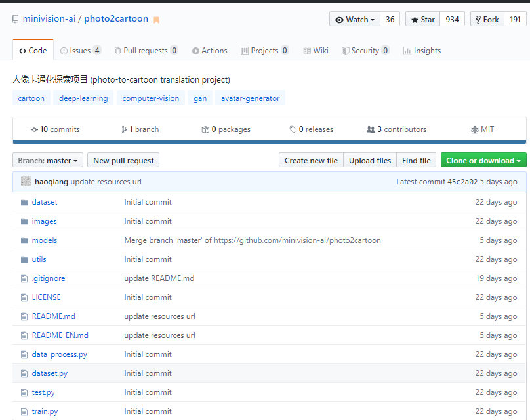Click the README_EN.md file icon
Screen dimensions: 530x420
(24, 335)
